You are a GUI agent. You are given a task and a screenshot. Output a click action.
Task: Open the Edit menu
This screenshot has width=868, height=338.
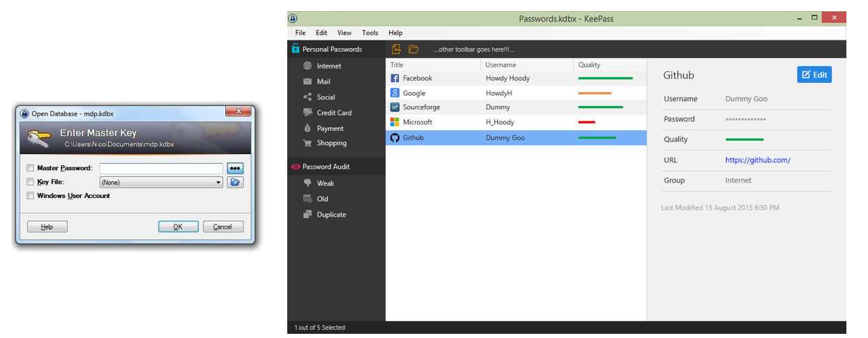point(321,33)
